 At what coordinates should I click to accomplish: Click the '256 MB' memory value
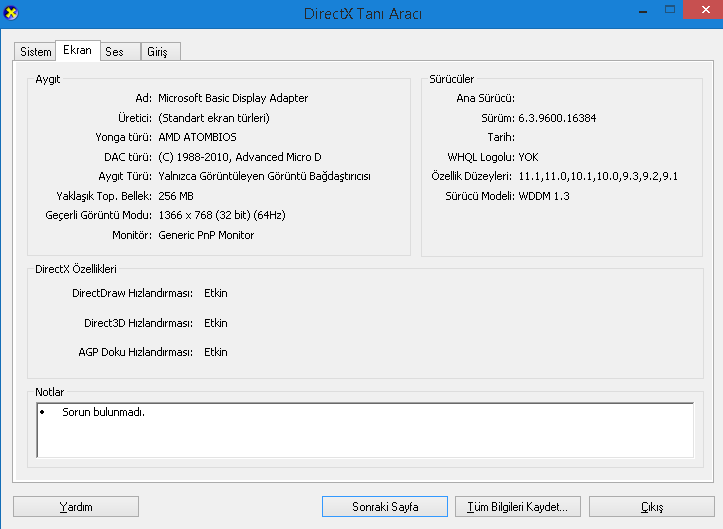[176, 196]
